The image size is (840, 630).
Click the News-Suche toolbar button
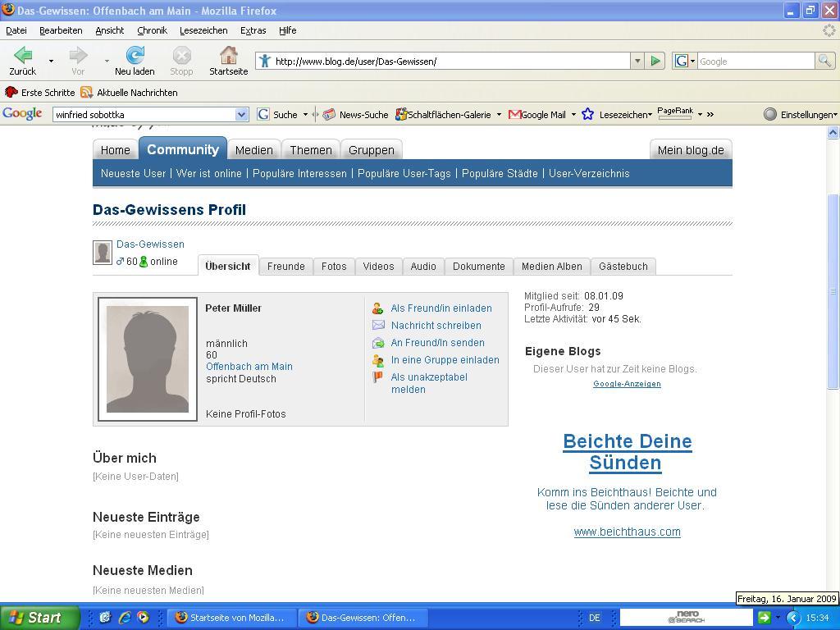(355, 115)
